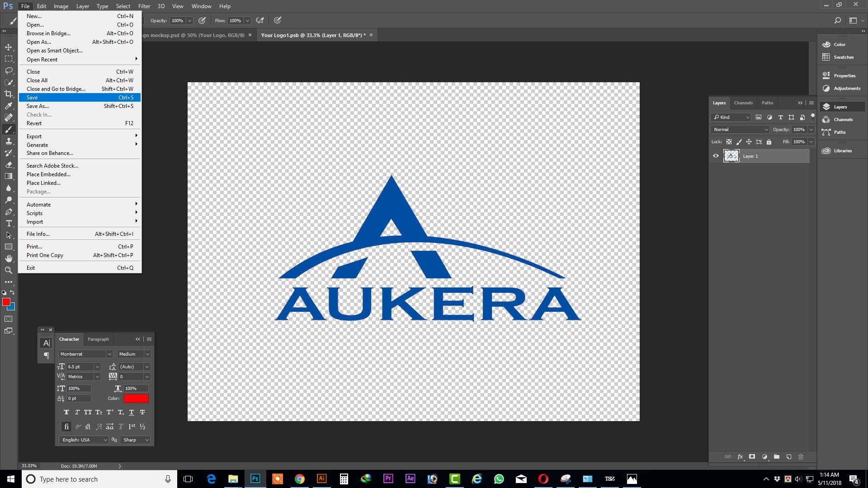868x488 pixels.
Task: Open the Sharp anti-aliasing dropdown
Action: [x=136, y=440]
